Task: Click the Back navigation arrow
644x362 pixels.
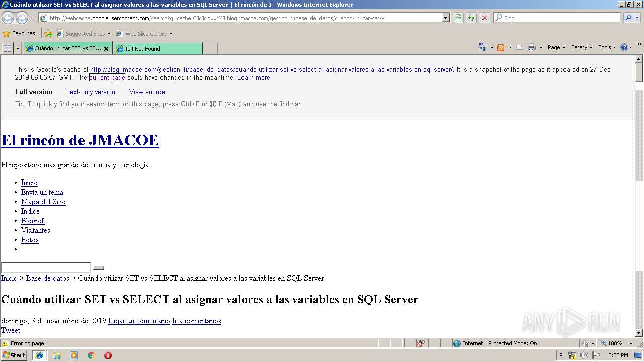Action: point(8,18)
